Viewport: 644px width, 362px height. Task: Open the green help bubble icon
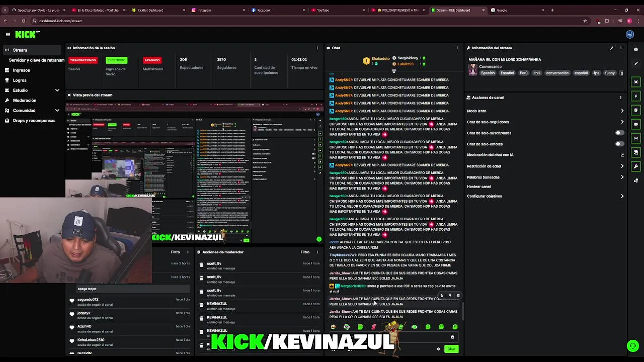(632, 345)
